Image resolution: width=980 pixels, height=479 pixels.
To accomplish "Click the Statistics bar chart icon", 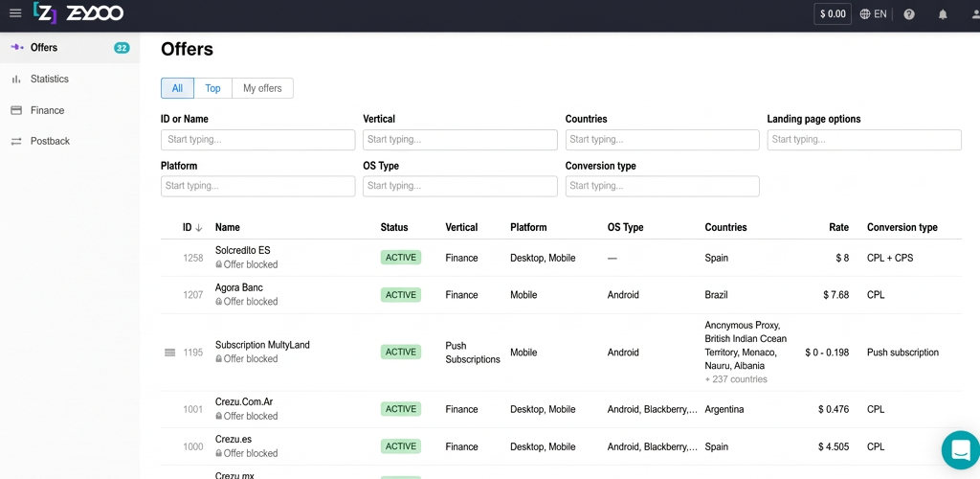I will coord(17,79).
